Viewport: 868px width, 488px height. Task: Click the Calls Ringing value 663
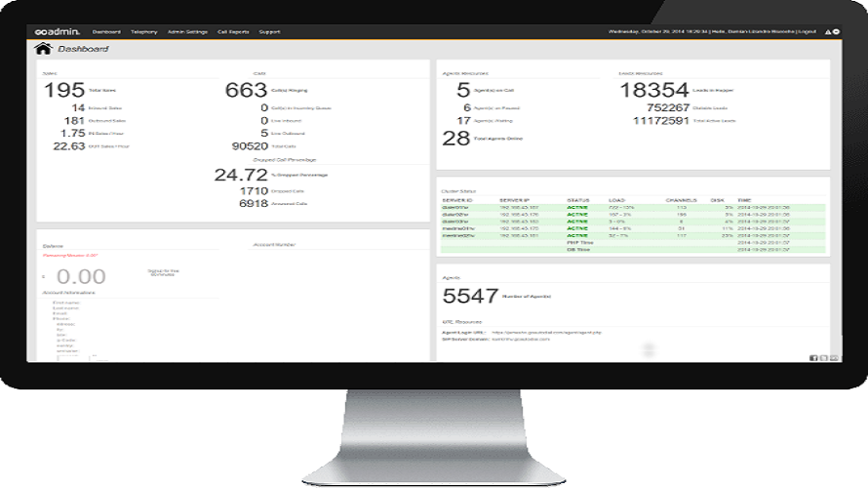246,90
